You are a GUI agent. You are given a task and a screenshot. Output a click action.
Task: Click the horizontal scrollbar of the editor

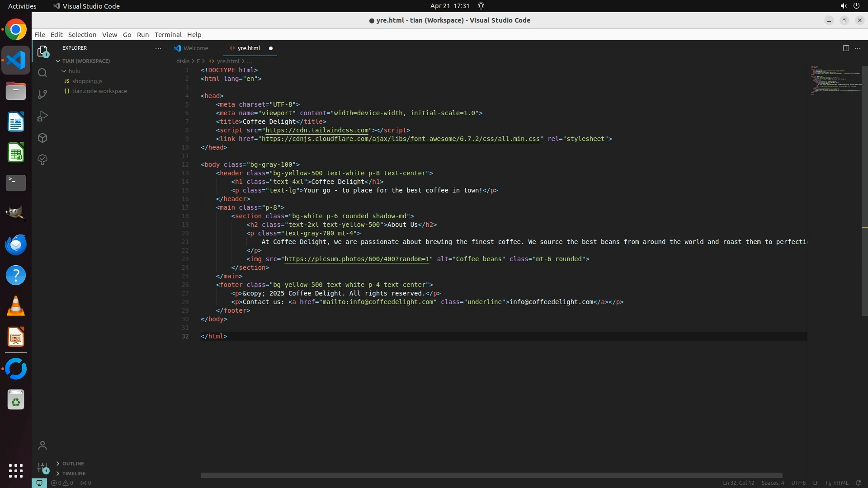[x=491, y=475]
